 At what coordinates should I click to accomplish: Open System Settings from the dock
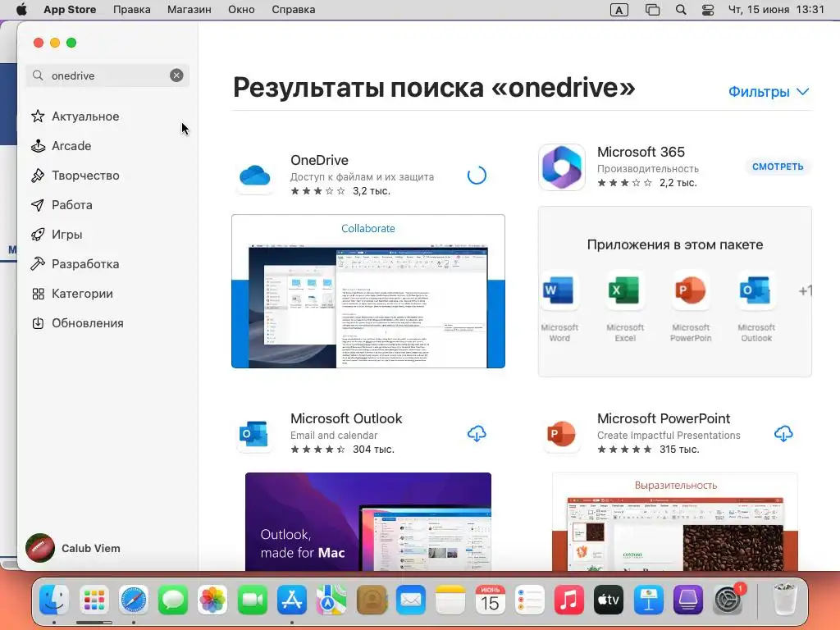[728, 600]
